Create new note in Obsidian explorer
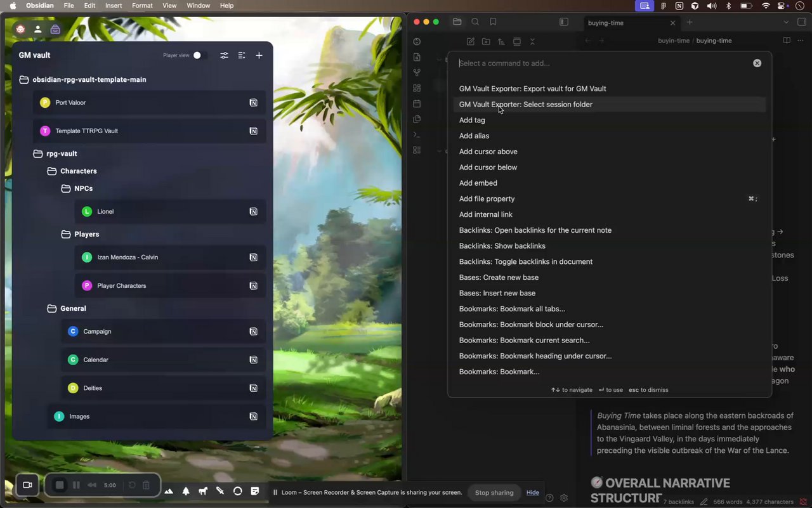Screen dimensions: 812x508 (471, 42)
